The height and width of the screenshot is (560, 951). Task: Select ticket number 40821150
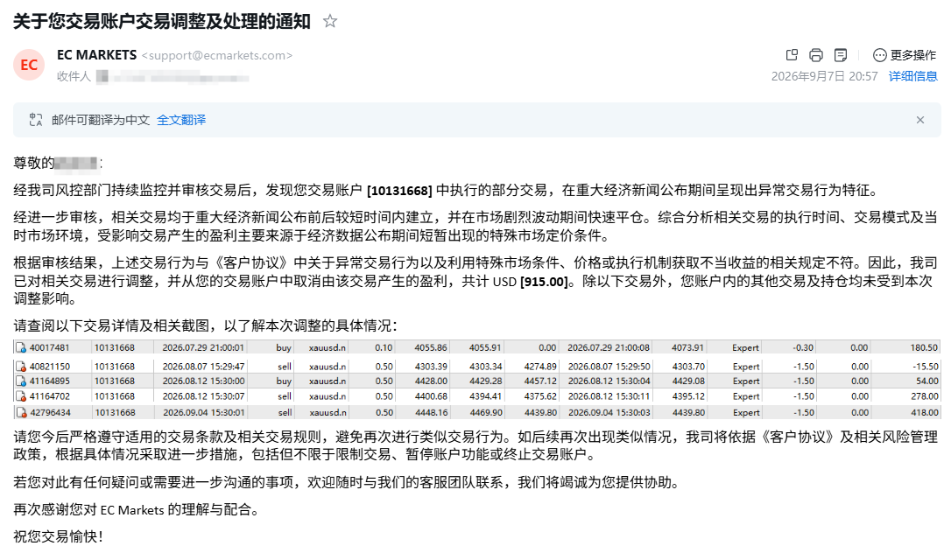point(50,367)
